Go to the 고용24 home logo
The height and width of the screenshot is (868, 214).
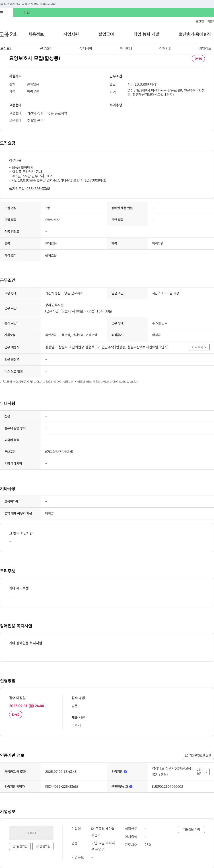point(8,34)
